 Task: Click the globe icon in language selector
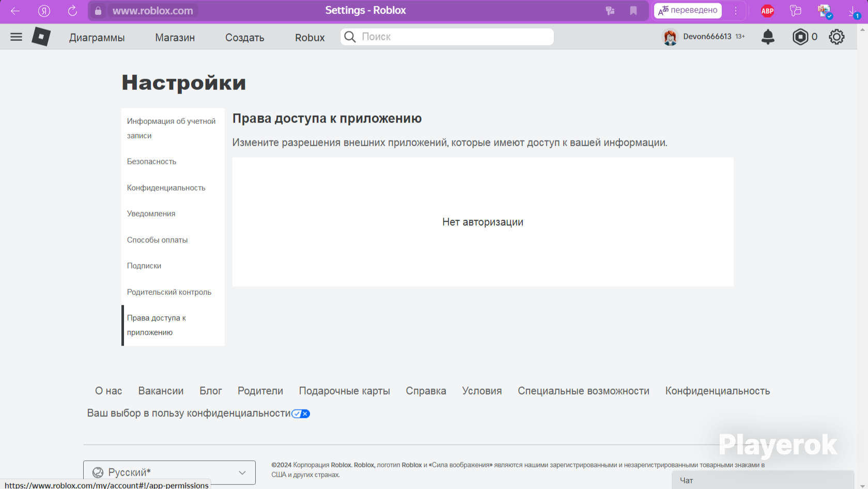[x=98, y=472]
